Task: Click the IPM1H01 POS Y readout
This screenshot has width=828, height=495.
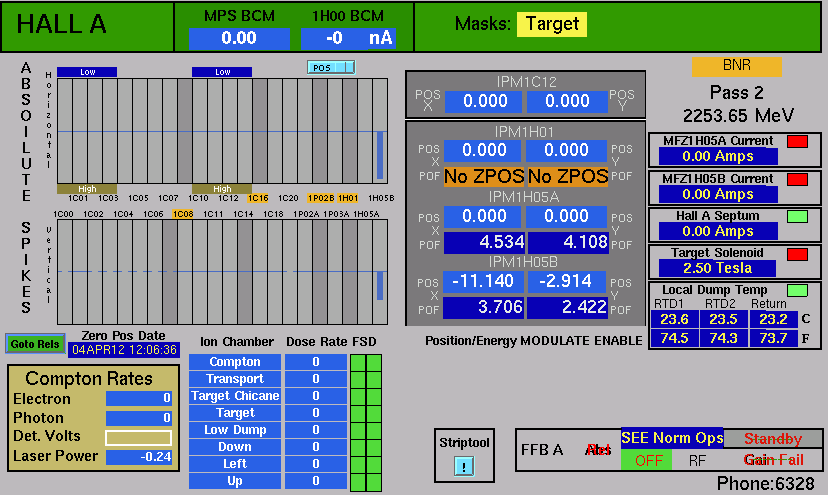Action: point(566,151)
